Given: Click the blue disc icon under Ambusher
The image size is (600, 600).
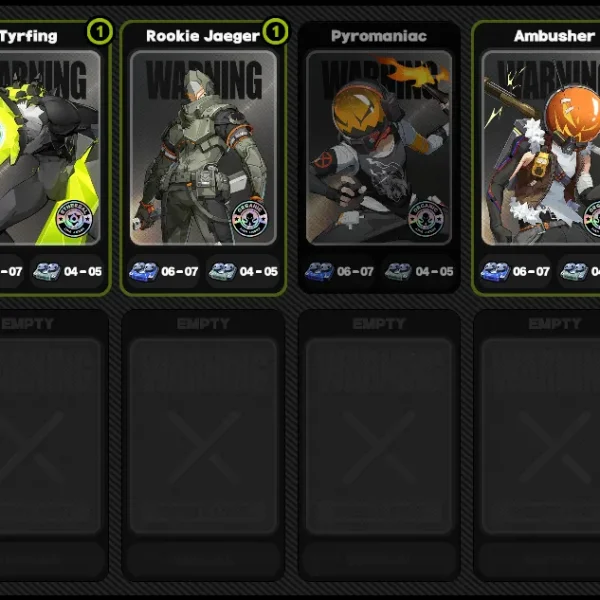Looking at the screenshot, I should tap(495, 272).
